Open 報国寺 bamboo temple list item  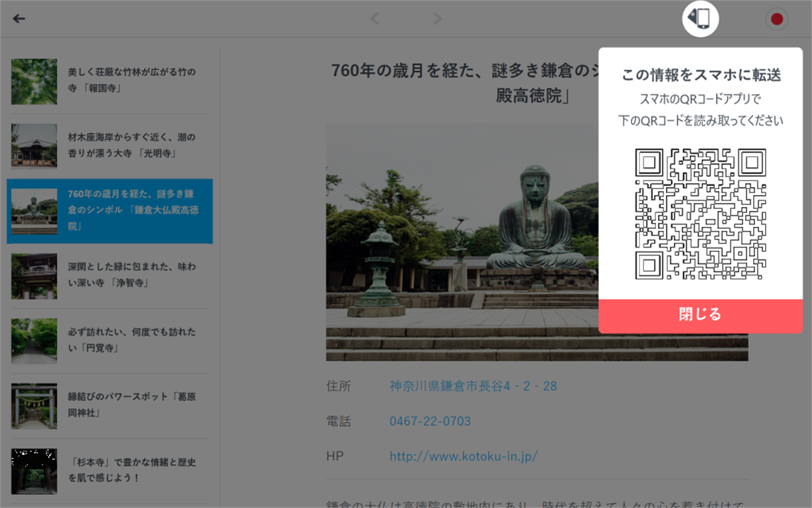110,82
